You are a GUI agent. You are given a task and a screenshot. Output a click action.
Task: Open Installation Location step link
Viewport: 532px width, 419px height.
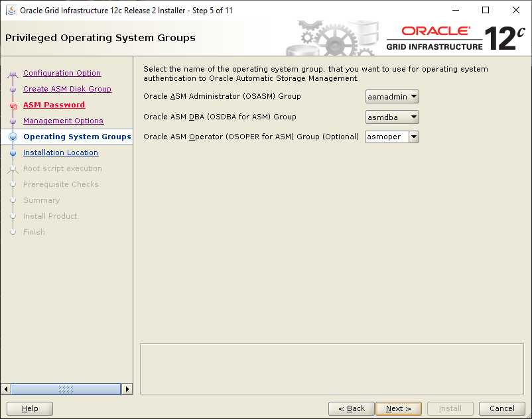pyautogui.click(x=60, y=152)
